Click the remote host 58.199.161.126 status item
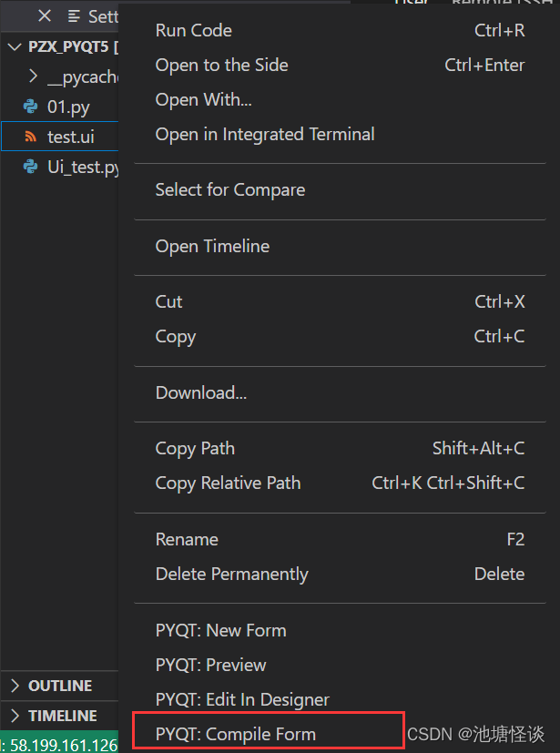This screenshot has height=753, width=560. coord(59,745)
